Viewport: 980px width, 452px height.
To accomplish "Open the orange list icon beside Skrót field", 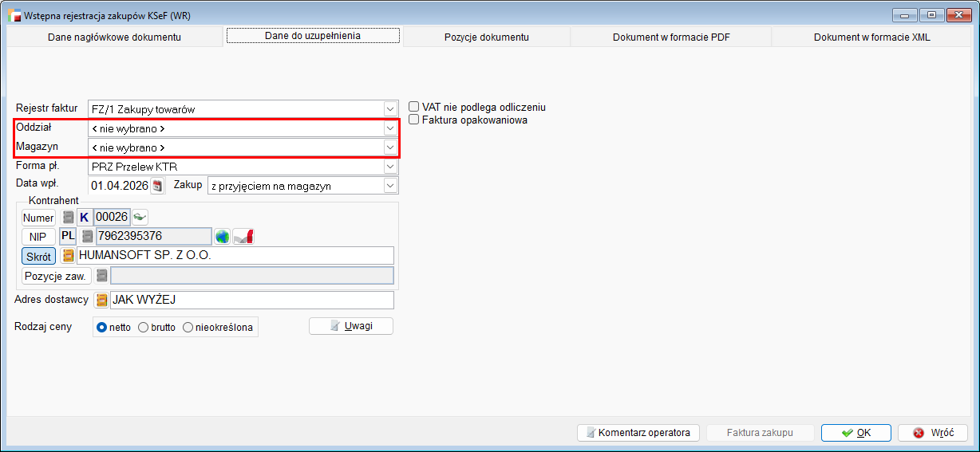I will pos(68,256).
